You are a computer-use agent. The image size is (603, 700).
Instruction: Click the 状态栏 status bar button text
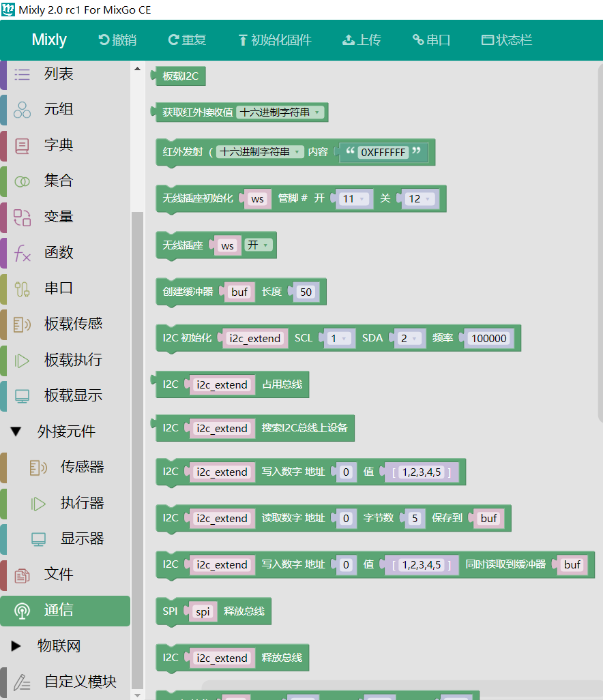(x=514, y=40)
